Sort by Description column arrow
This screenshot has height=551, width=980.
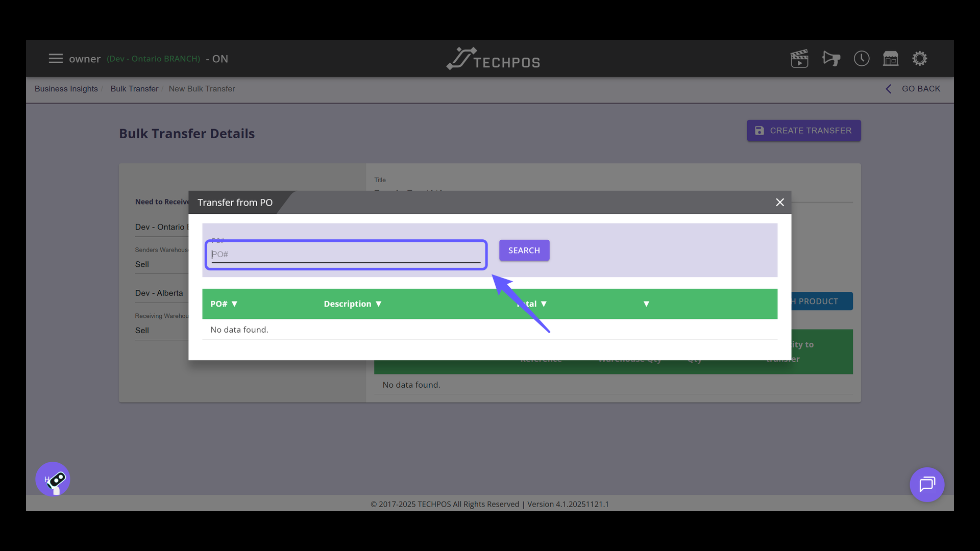coord(378,304)
